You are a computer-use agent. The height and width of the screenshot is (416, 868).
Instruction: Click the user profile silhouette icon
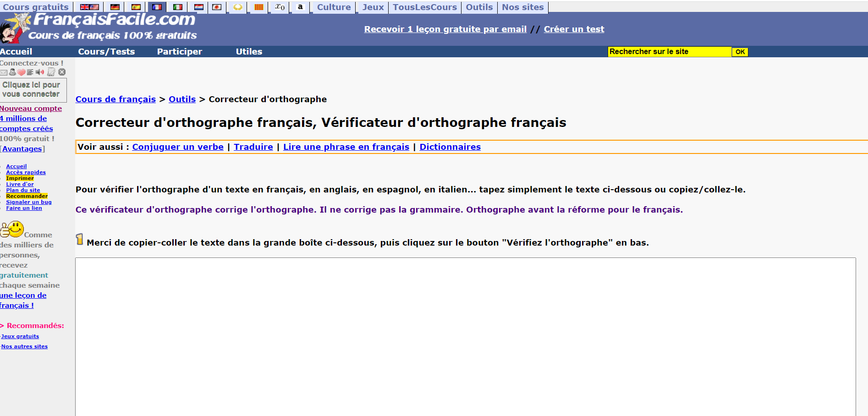12,72
